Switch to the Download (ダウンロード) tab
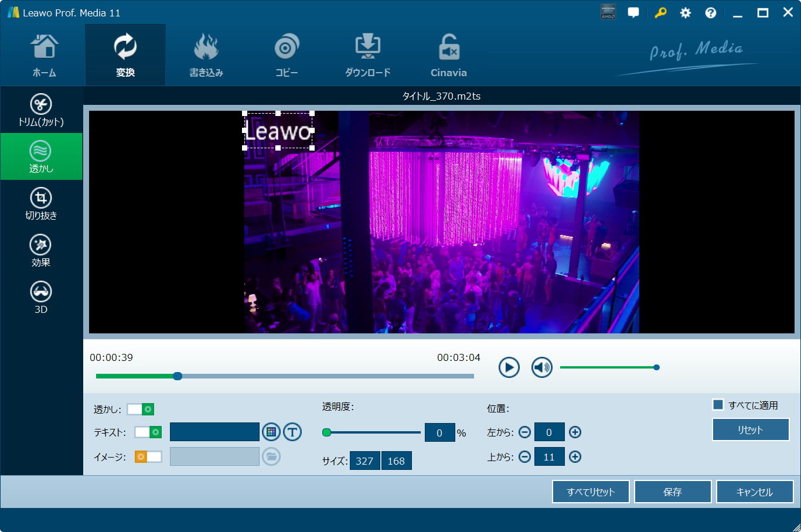This screenshot has width=801, height=532. coord(367,56)
